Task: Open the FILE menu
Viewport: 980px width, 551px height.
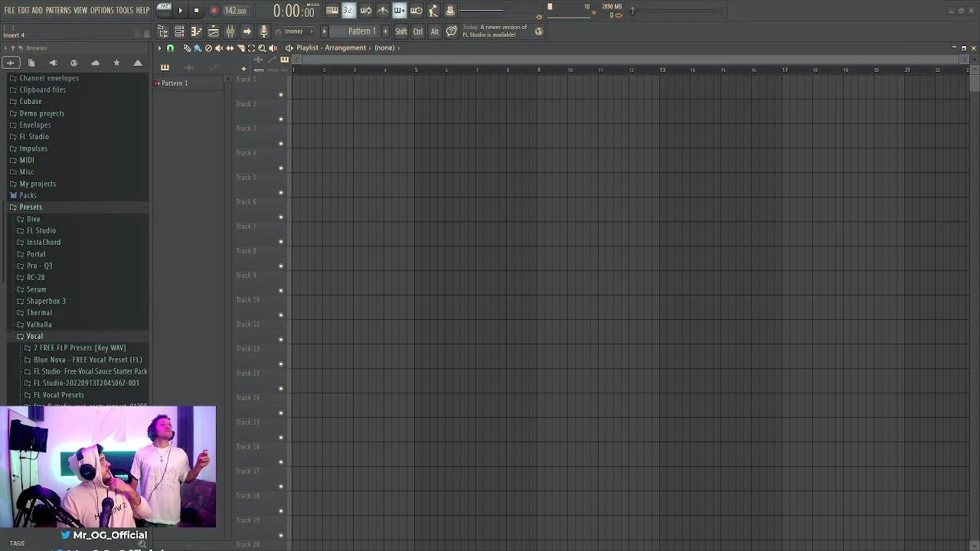Action: pos(9,10)
